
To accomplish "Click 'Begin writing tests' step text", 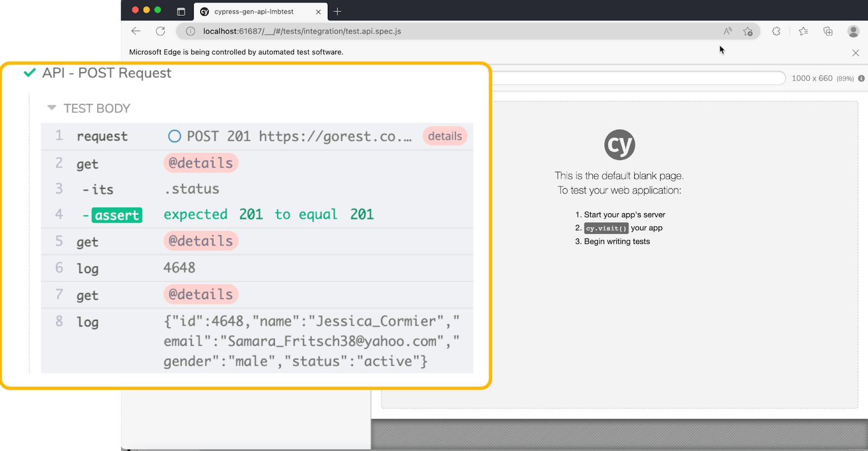I will tap(617, 241).
